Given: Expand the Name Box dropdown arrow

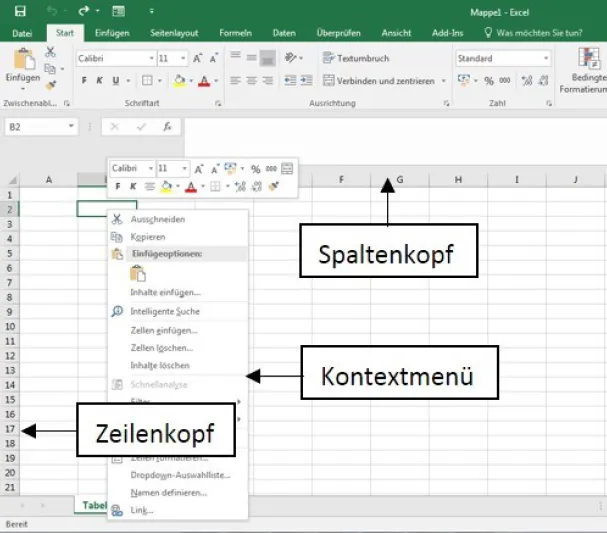Looking at the screenshot, I should point(72,127).
